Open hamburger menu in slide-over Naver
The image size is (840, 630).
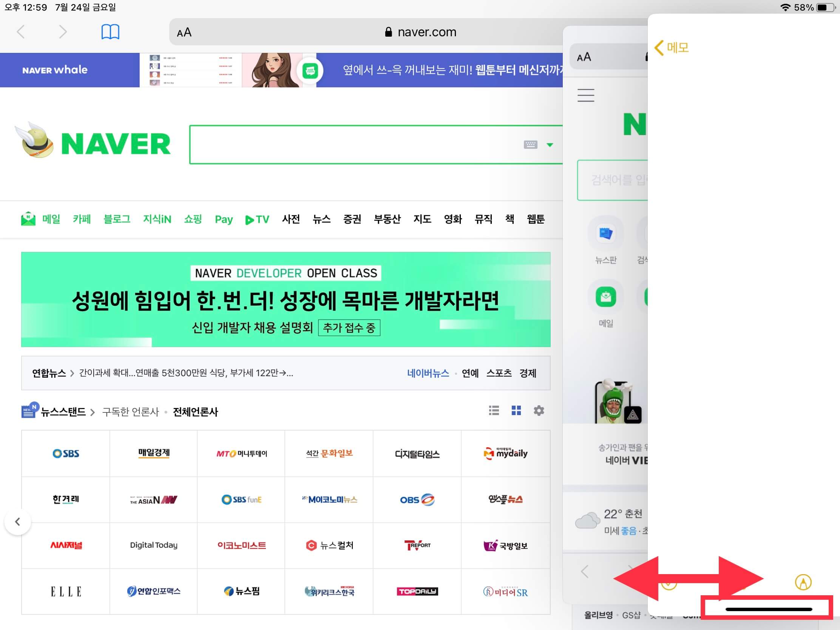pyautogui.click(x=585, y=95)
